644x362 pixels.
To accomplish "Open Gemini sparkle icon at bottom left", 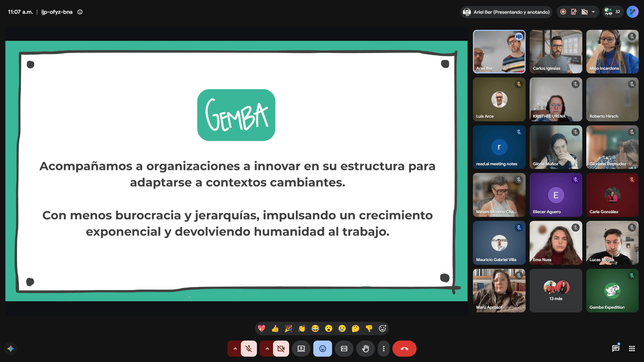I will coord(11,349).
